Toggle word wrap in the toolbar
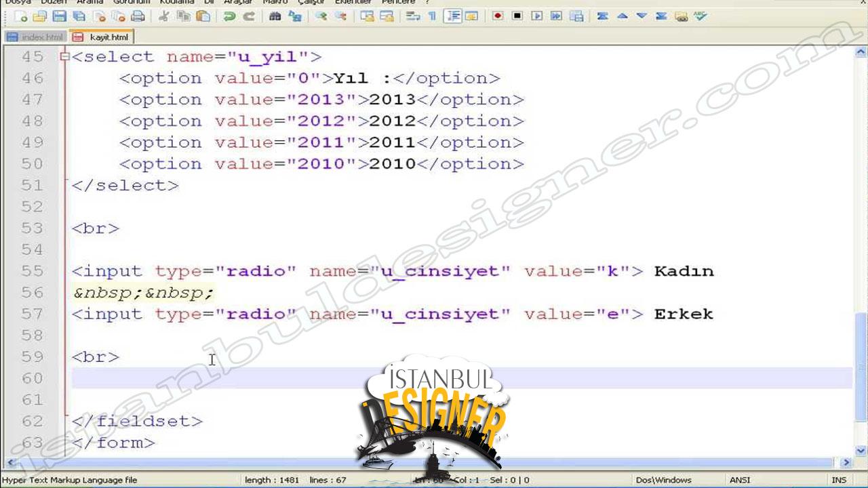The height and width of the screenshot is (488, 868). pyautogui.click(x=412, y=16)
